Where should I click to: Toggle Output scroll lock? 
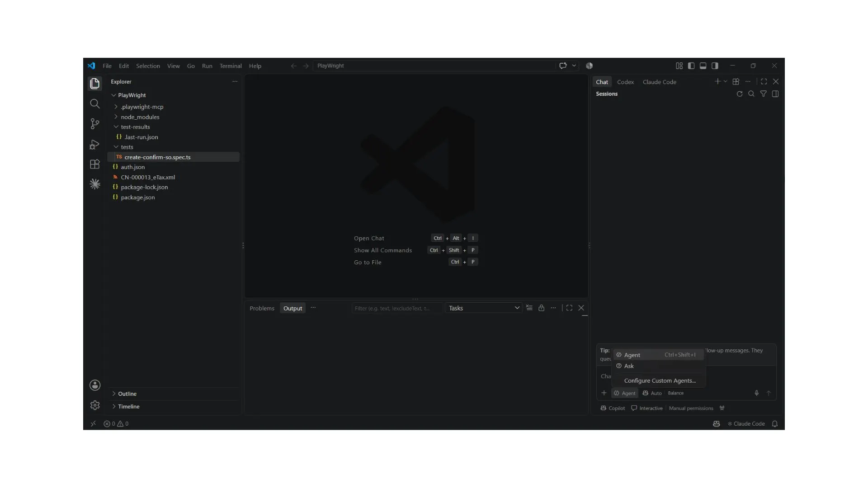[541, 308]
